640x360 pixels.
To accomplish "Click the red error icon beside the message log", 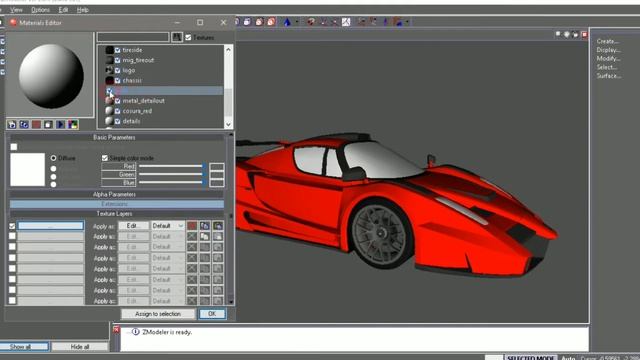I will click(116, 329).
